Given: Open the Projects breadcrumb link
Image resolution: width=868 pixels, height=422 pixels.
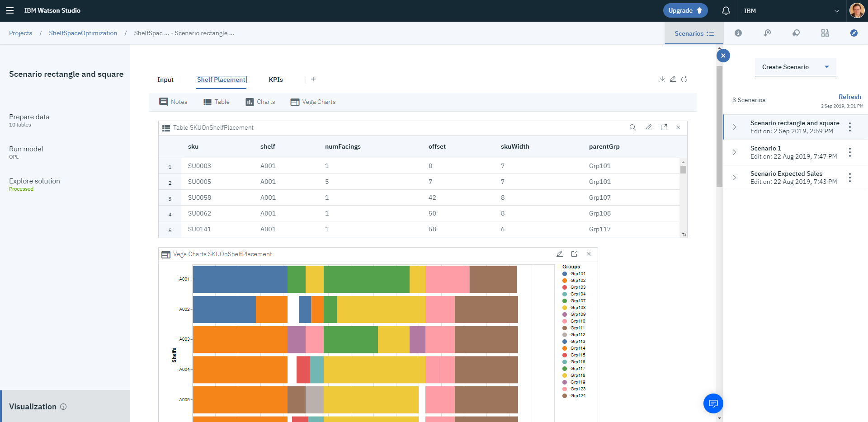Looking at the screenshot, I should [x=20, y=33].
